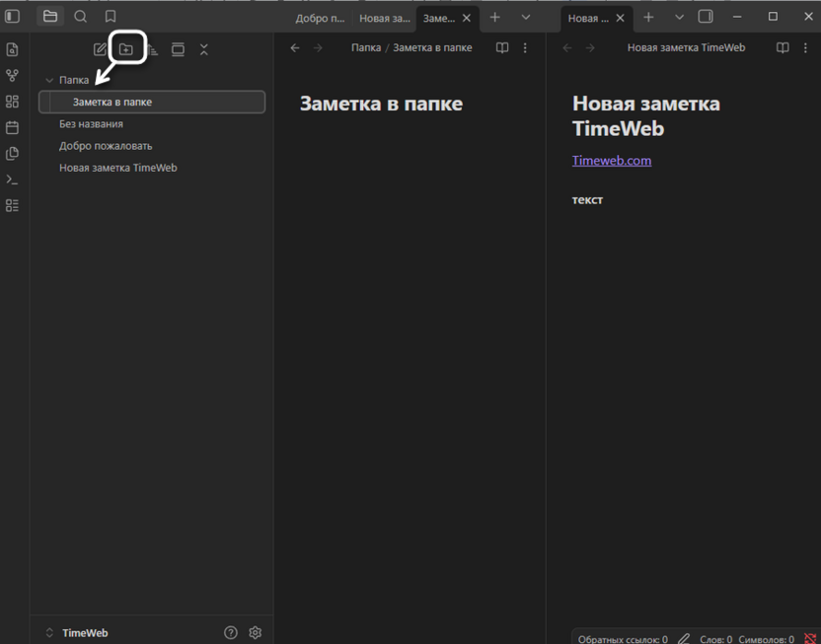Viewport: 821px width, 644px height.
Task: Open the bookmarks panel icon
Action: [111, 17]
